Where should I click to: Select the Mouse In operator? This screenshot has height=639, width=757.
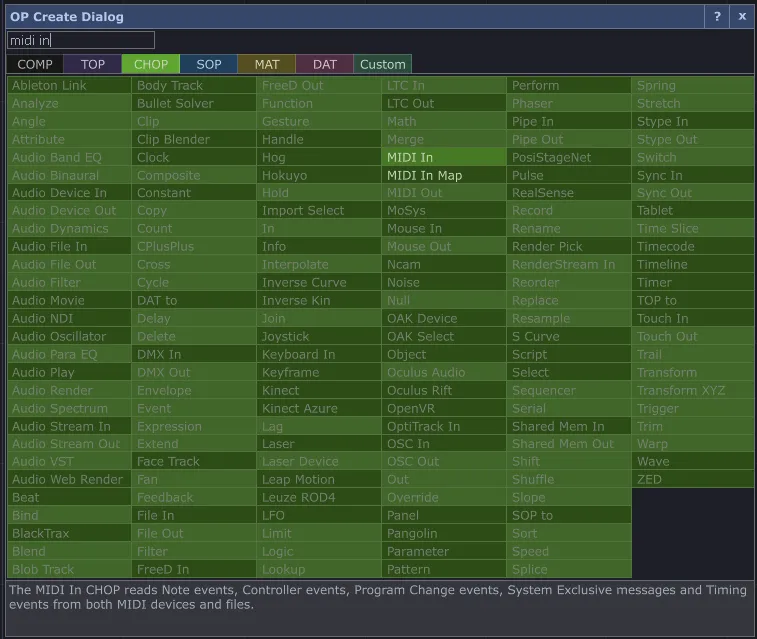(444, 229)
